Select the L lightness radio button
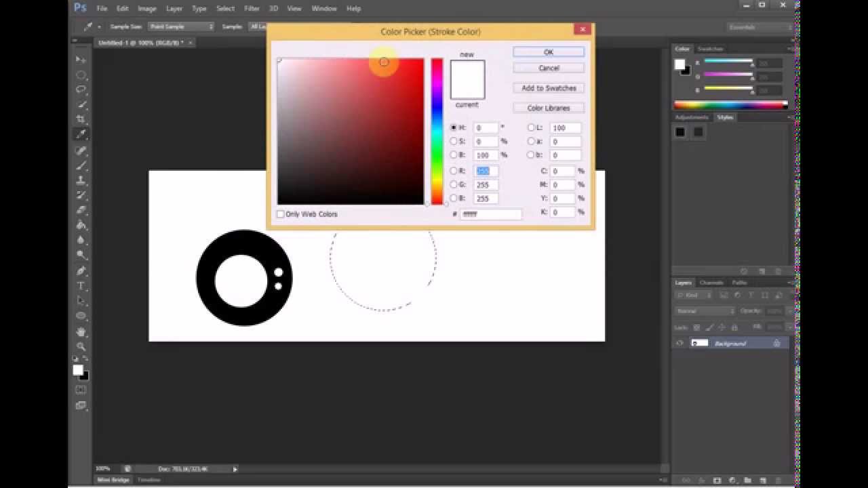The image size is (868, 488). coord(531,127)
